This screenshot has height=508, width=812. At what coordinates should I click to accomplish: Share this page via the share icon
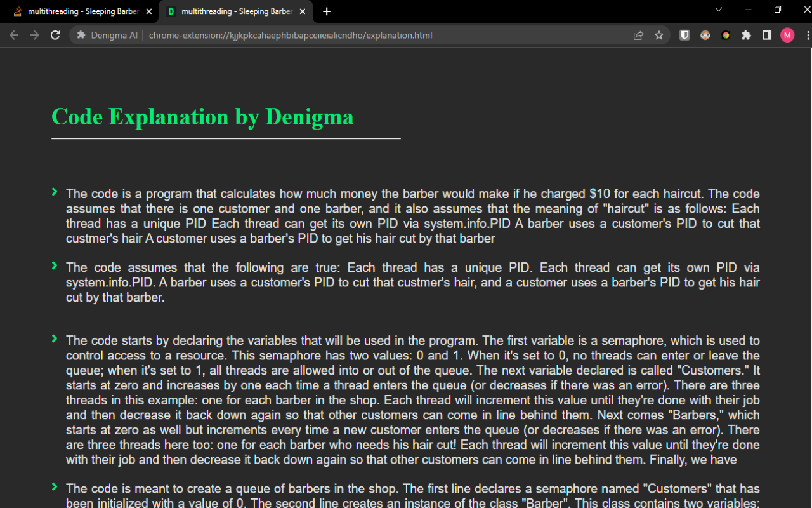tap(638, 36)
